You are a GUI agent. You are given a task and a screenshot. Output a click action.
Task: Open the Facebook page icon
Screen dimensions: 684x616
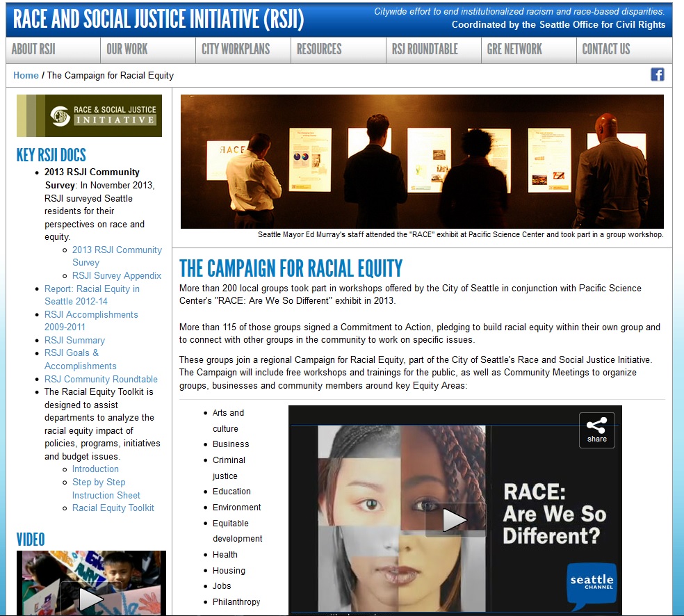coord(658,74)
